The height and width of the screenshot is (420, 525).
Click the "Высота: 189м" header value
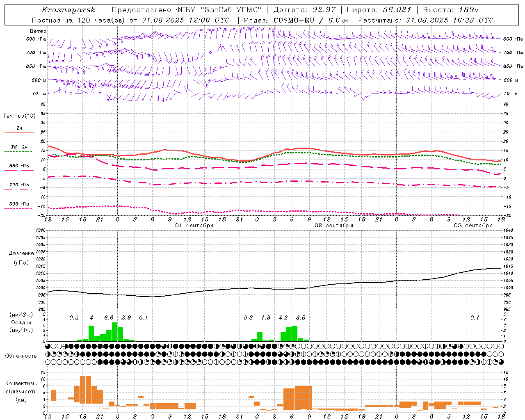click(x=451, y=10)
